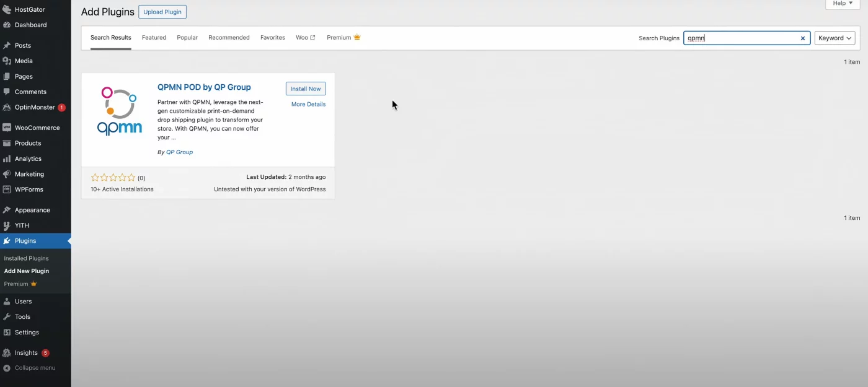
Task: Click the OptinMonster notification badge
Action: click(61, 107)
